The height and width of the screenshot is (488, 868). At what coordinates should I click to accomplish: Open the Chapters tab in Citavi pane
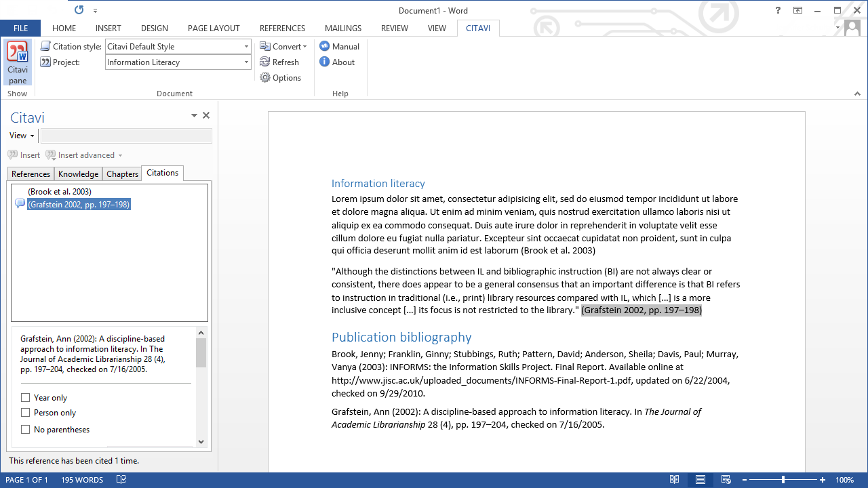(122, 174)
